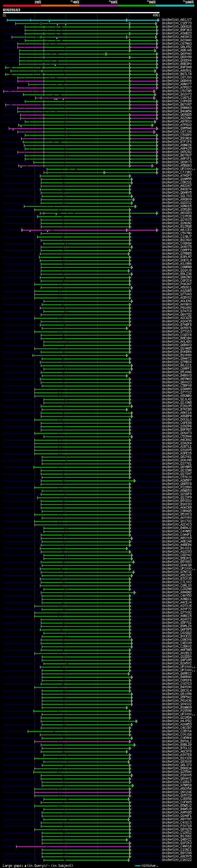Select the UniRef100_Q69YA0 label
The image size is (197, 868).
(x=177, y=54)
